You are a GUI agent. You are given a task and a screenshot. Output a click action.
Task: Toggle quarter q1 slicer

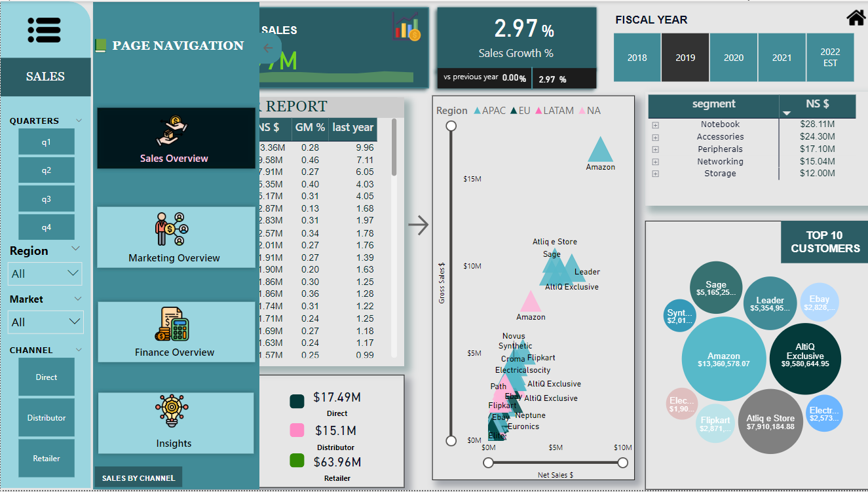click(47, 142)
